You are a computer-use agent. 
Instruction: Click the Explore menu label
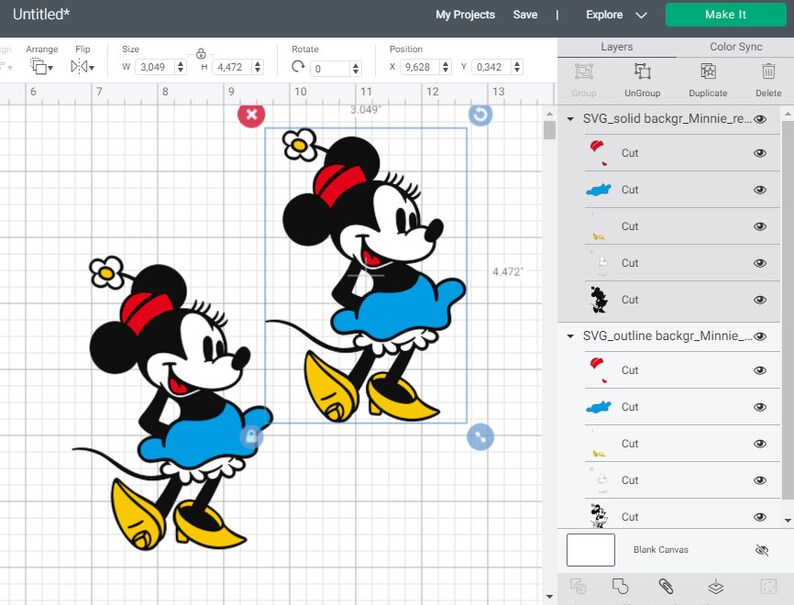(x=604, y=15)
